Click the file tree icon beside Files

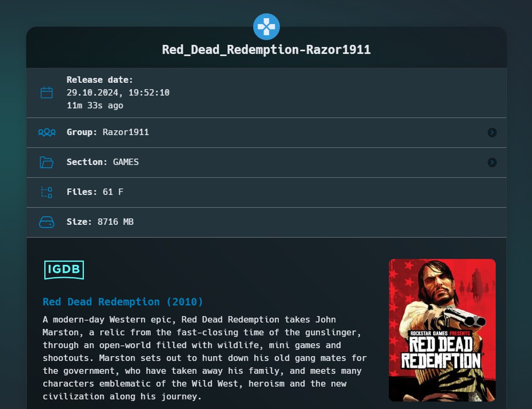click(x=46, y=192)
